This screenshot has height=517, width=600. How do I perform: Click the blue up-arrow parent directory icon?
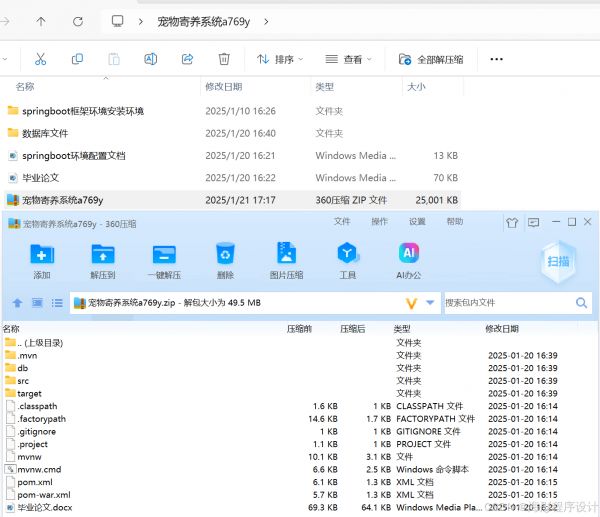[17, 303]
